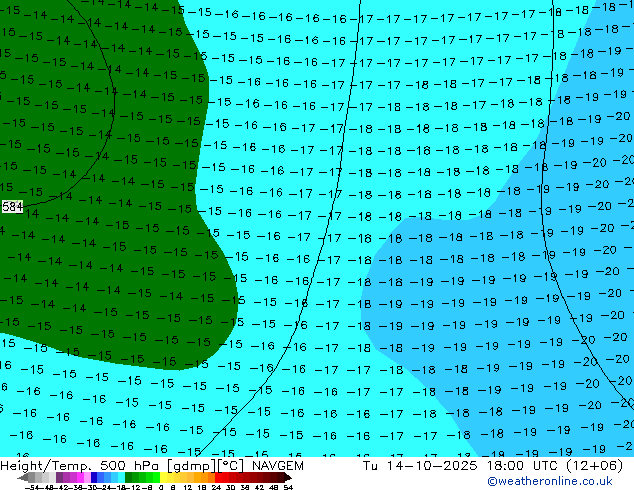Viewport: 634px width, 490px height.
Task: Click the '54' label on the legend scale
Action: (288, 487)
